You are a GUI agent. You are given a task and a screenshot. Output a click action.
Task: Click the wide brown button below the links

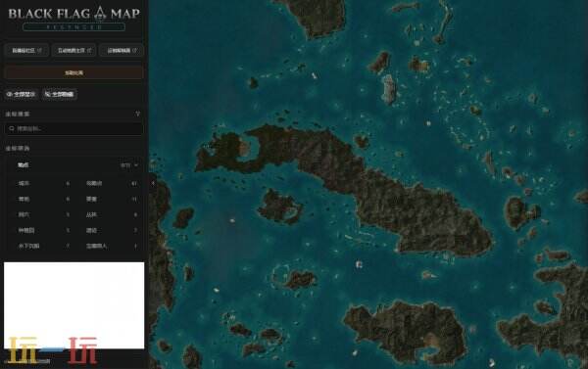[x=73, y=72]
